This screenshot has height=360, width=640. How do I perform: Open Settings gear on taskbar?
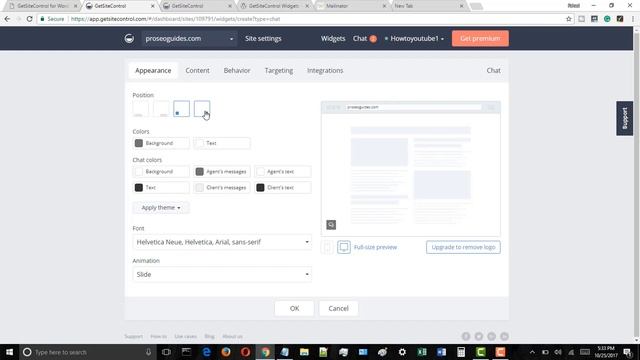402,352
